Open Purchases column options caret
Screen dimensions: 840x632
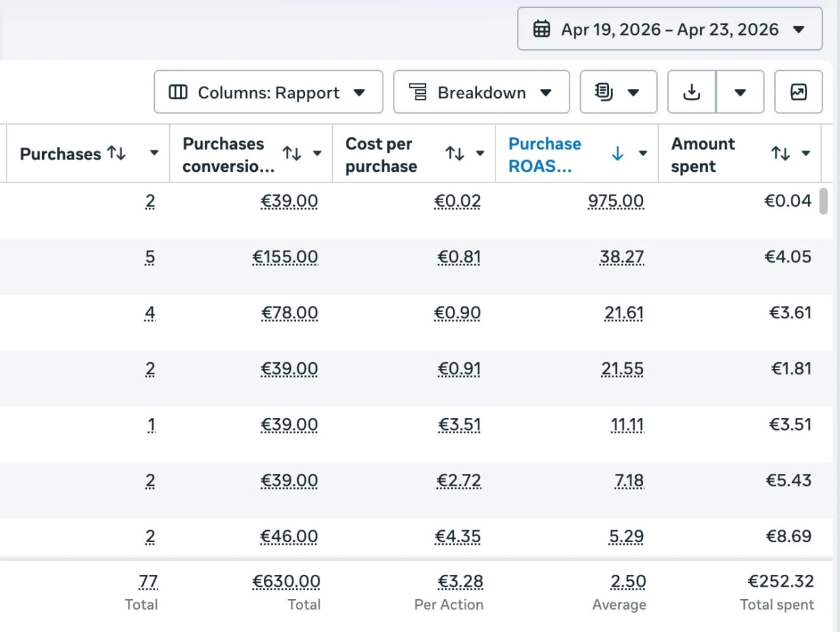click(154, 153)
